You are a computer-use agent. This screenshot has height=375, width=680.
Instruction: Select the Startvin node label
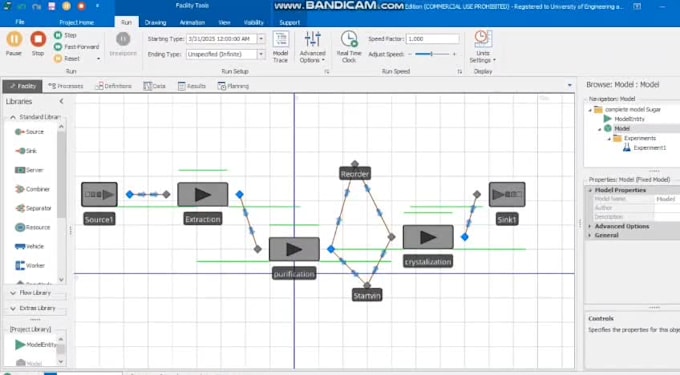pos(367,296)
